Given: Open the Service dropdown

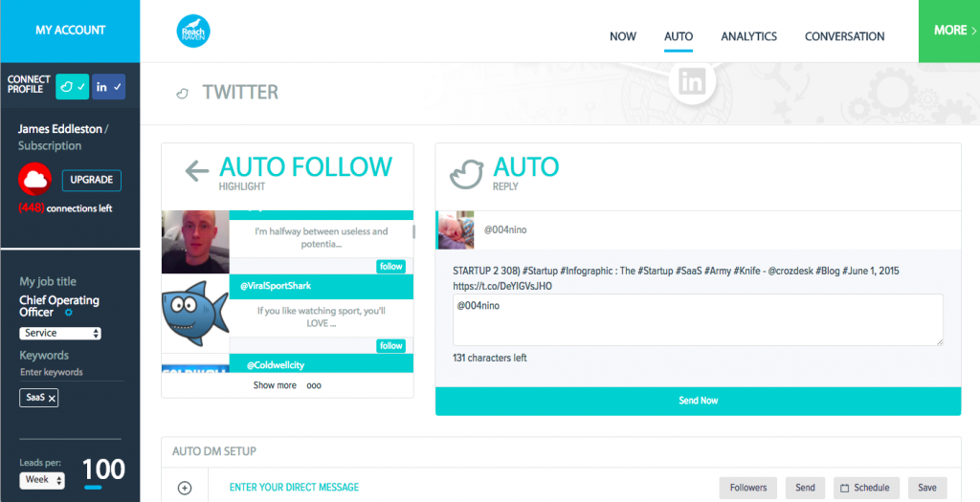Looking at the screenshot, I should coord(60,334).
